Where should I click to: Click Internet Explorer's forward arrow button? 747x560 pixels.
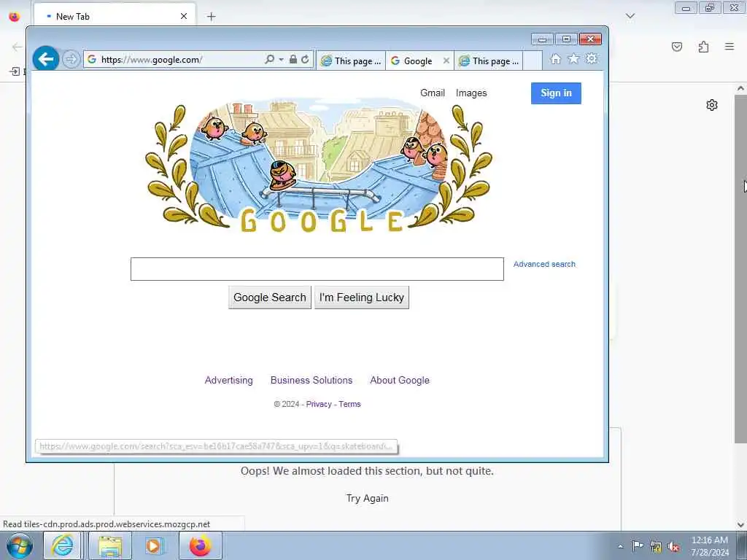click(71, 60)
